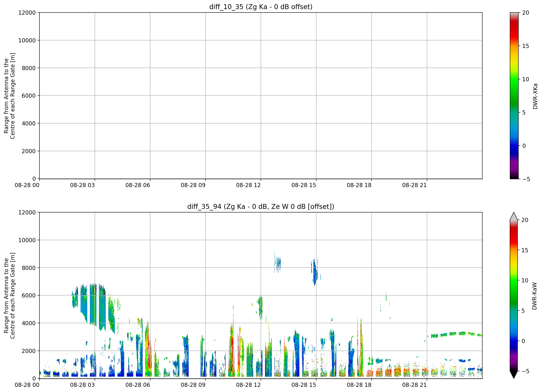Select the '08-28 09' x-tick under the bottom plot
This screenshot has height=392, width=542.
[x=193, y=385]
